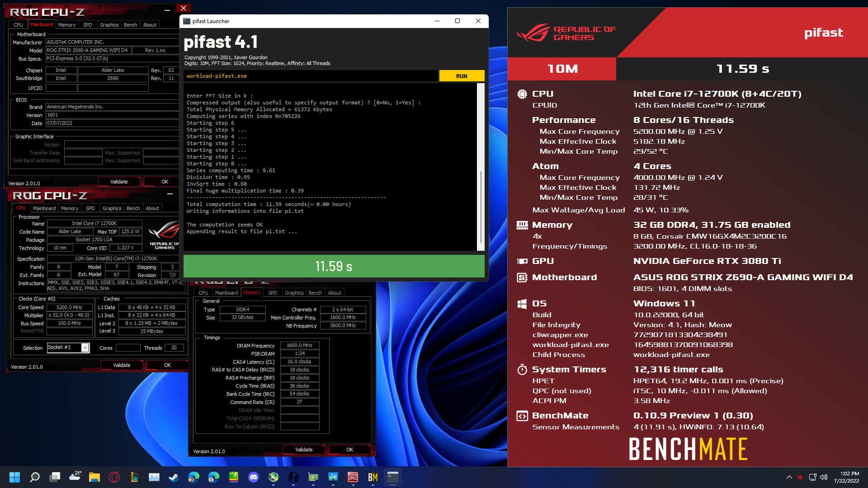Click the Core Speed value 5200.0 MHz

click(70, 307)
